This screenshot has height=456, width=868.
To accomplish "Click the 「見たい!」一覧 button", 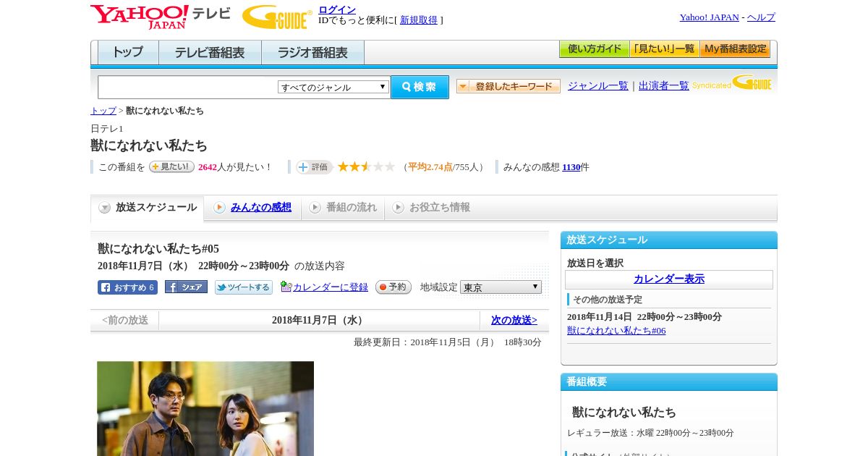I will (665, 49).
